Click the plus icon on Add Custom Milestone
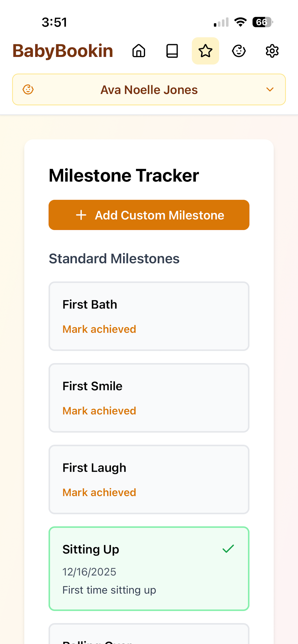The image size is (298, 644). 81,215
